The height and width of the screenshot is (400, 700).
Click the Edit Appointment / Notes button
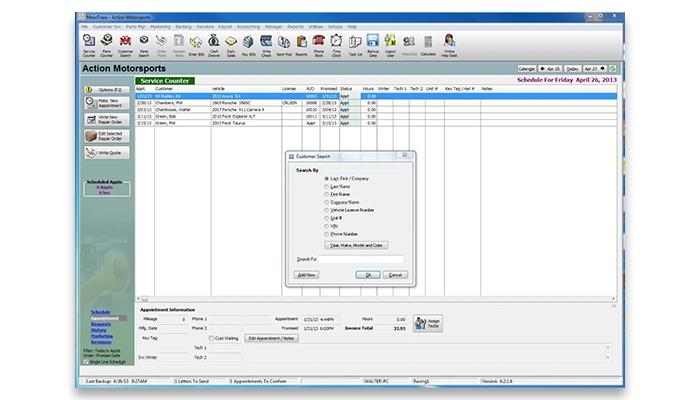pyautogui.click(x=271, y=338)
